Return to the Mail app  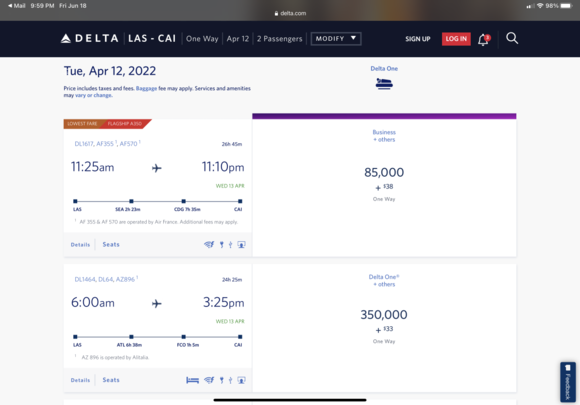(17, 6)
